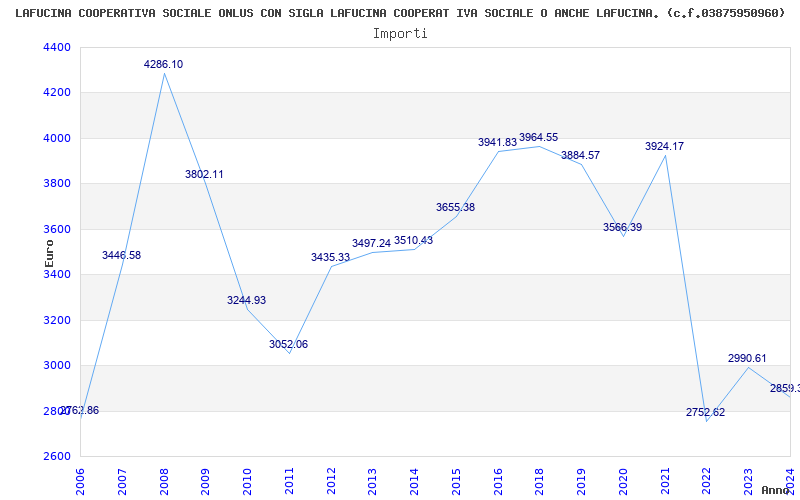The width and height of the screenshot is (800, 500).
Task: Select the 3964.55 data label
Action: click(x=539, y=137)
